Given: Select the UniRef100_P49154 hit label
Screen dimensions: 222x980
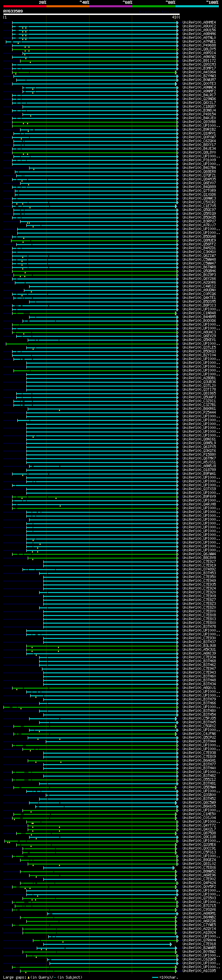Looking at the screenshot, I should tap(199, 114).
